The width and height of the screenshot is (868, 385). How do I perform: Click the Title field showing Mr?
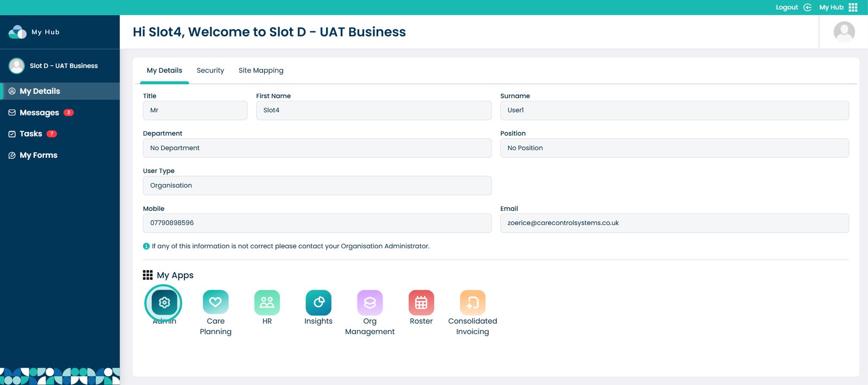(x=195, y=110)
